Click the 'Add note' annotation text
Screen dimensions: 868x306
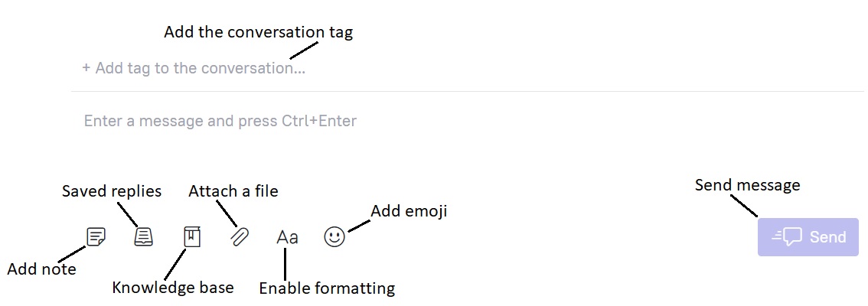point(41,269)
